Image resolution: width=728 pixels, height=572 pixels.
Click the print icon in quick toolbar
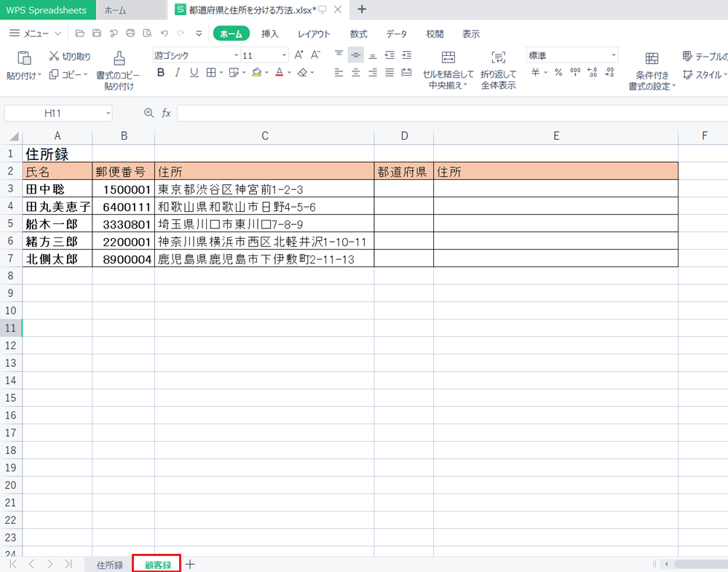[x=130, y=33]
